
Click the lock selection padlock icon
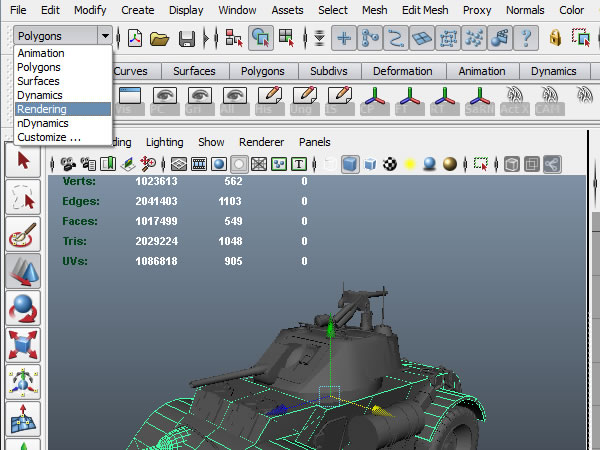click(555, 38)
